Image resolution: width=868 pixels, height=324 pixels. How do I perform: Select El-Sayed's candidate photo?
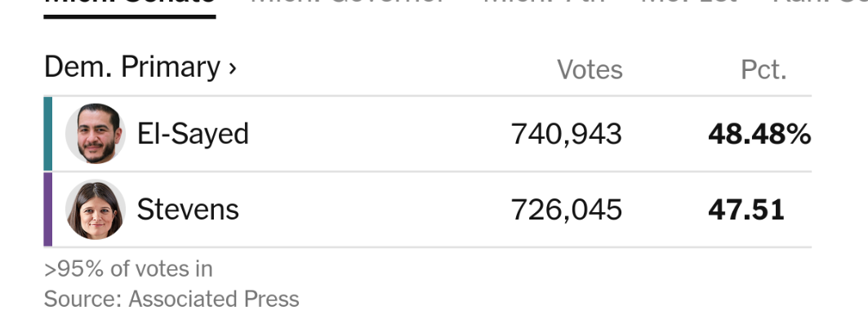(96, 133)
